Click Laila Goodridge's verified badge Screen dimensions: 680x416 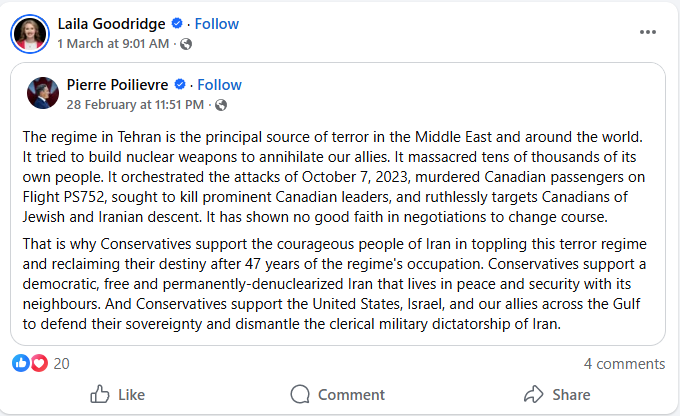[177, 23]
